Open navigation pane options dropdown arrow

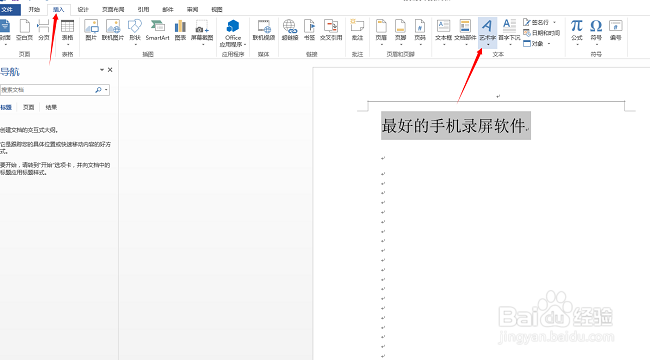tap(102, 70)
